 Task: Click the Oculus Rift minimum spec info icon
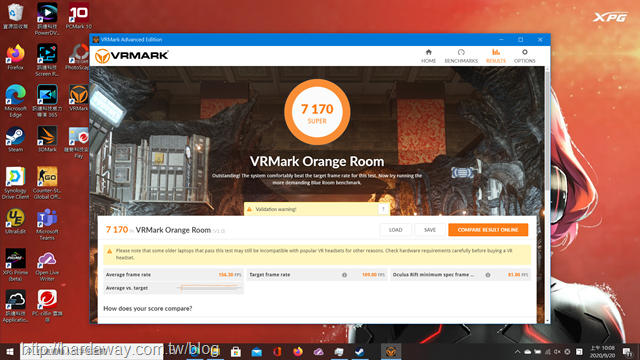(x=488, y=275)
